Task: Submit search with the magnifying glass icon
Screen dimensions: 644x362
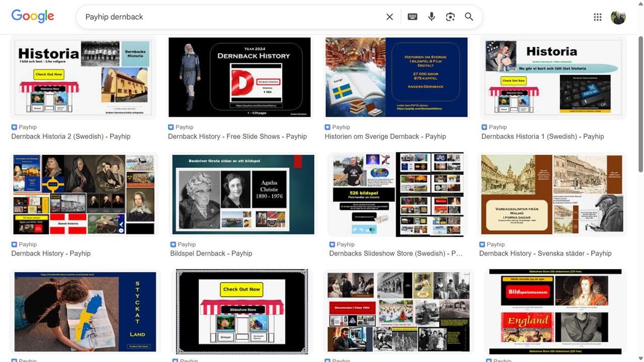Action: point(469,17)
